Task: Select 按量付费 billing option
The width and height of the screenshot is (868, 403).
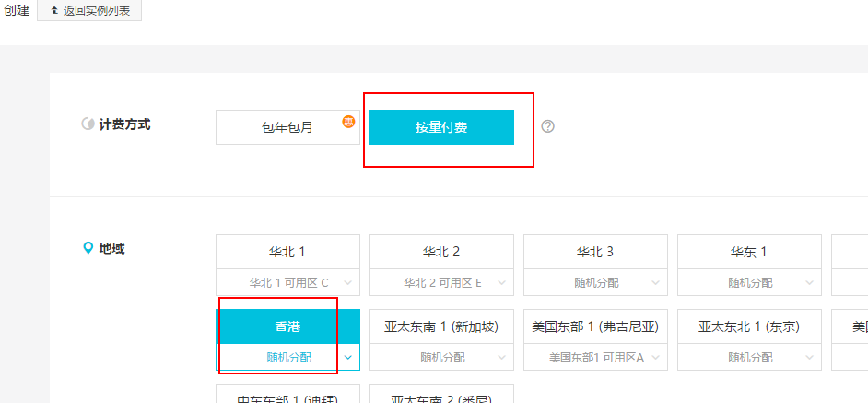Action: point(441,128)
